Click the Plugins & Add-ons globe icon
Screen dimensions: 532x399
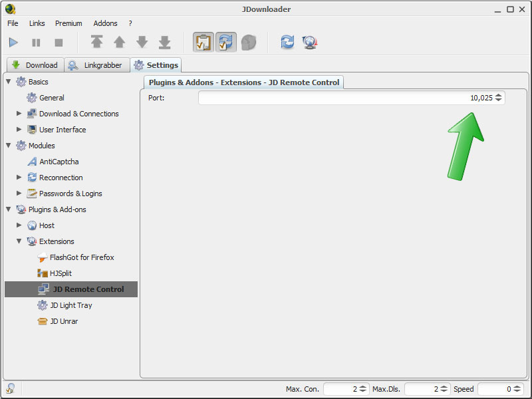[21, 209]
